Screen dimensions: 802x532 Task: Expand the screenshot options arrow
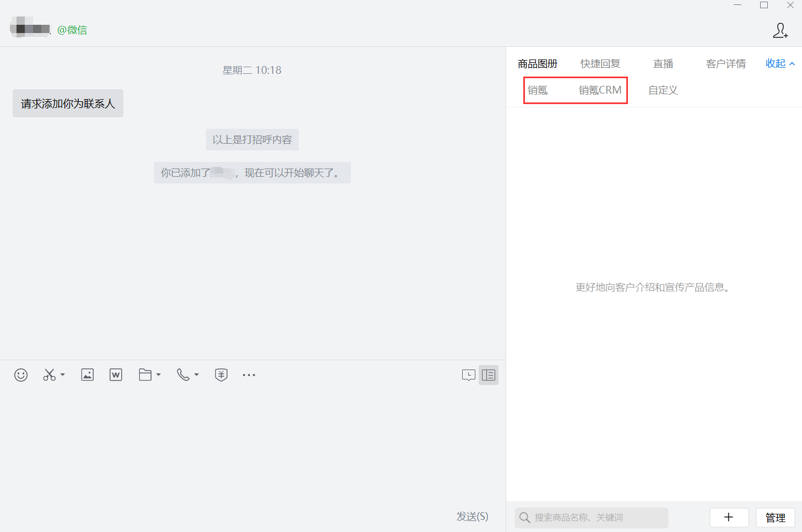click(63, 375)
